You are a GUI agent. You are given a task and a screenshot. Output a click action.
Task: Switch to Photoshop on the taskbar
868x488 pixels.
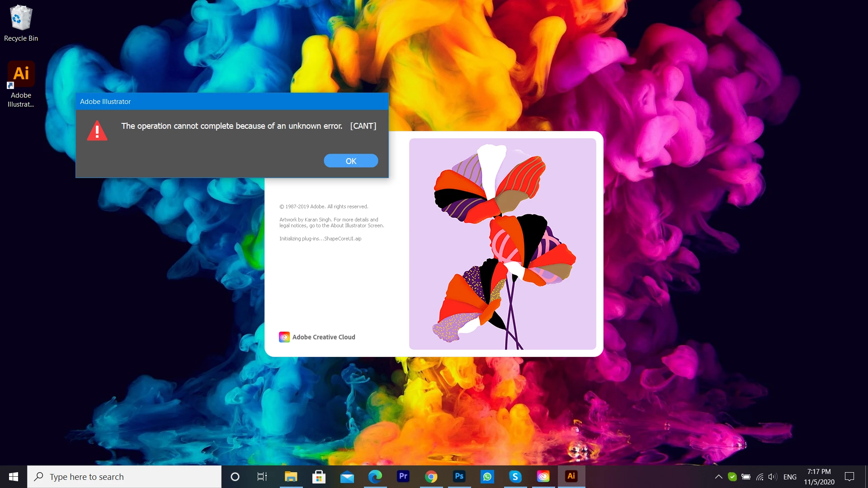(459, 477)
